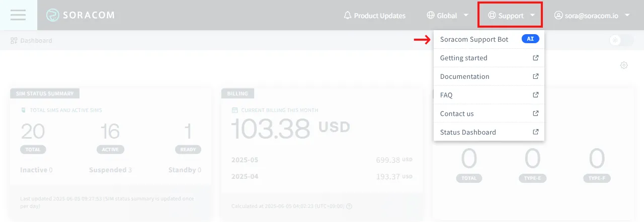Collapse the Support dropdown arrow
Screen dimensions: 644x222
tap(532, 15)
